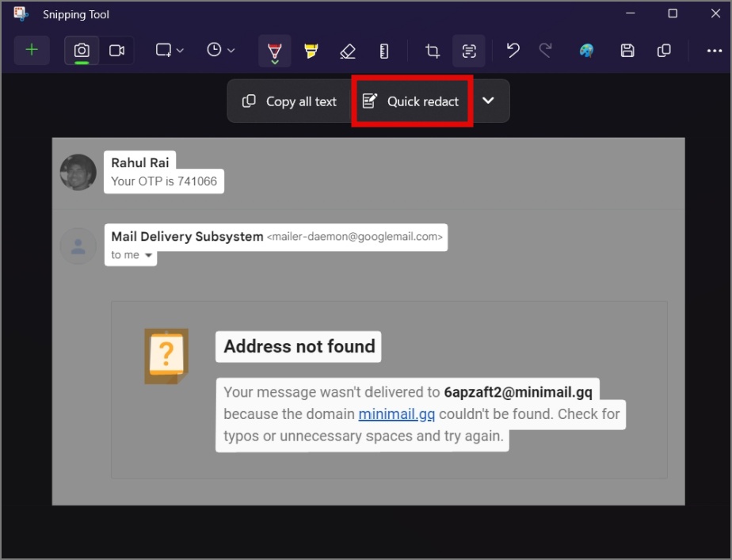
Task: Select the 'Address not found' heading
Action: tap(299, 346)
